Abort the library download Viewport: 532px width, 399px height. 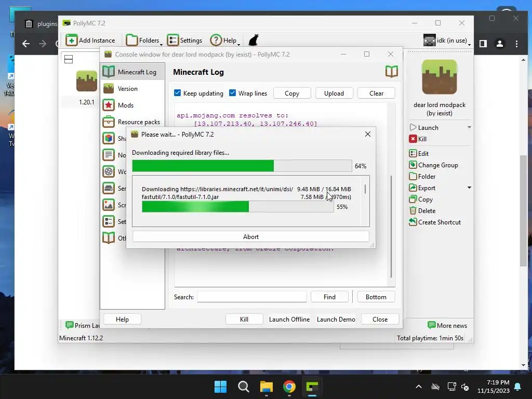pyautogui.click(x=251, y=236)
